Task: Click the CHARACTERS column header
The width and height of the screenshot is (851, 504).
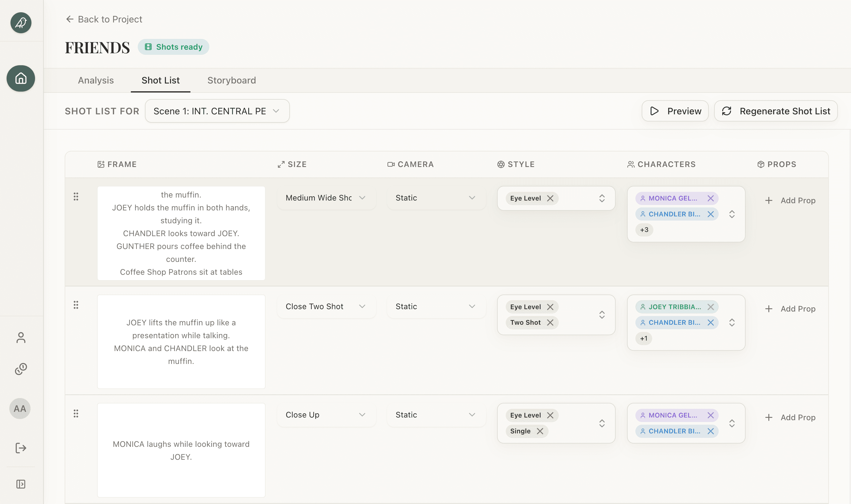Action: click(661, 165)
